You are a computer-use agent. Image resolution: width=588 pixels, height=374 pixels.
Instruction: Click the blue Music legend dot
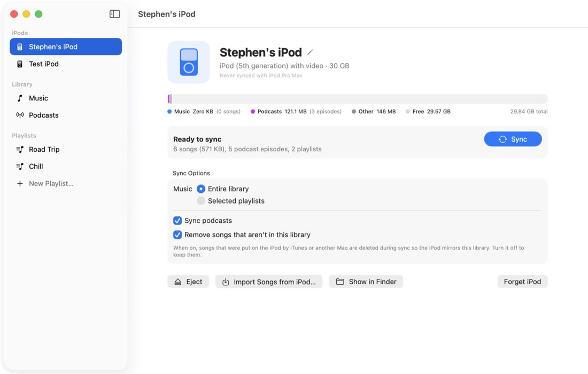coord(169,112)
